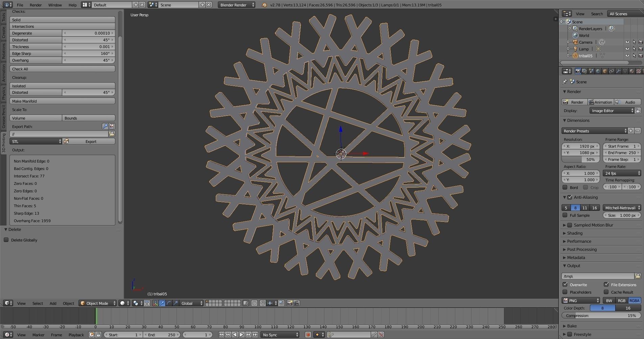The image size is (644, 339).
Task: Play the animation forward
Action: pyautogui.click(x=241, y=335)
